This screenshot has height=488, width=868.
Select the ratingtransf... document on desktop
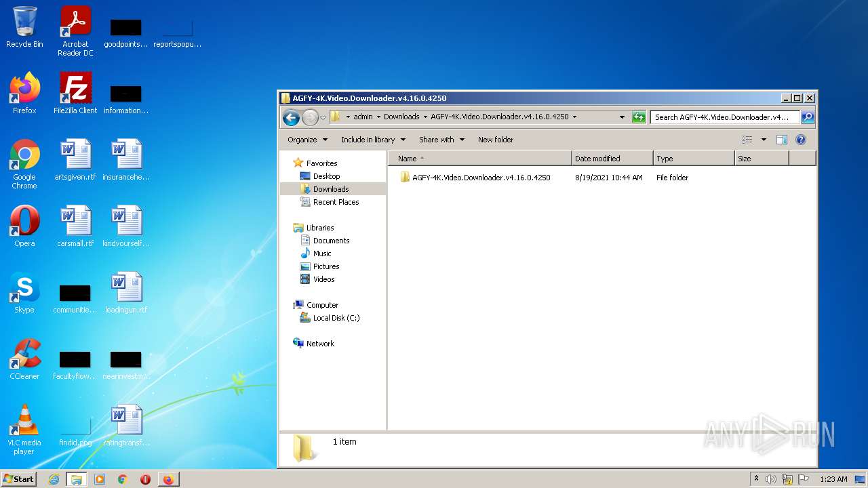(x=126, y=426)
